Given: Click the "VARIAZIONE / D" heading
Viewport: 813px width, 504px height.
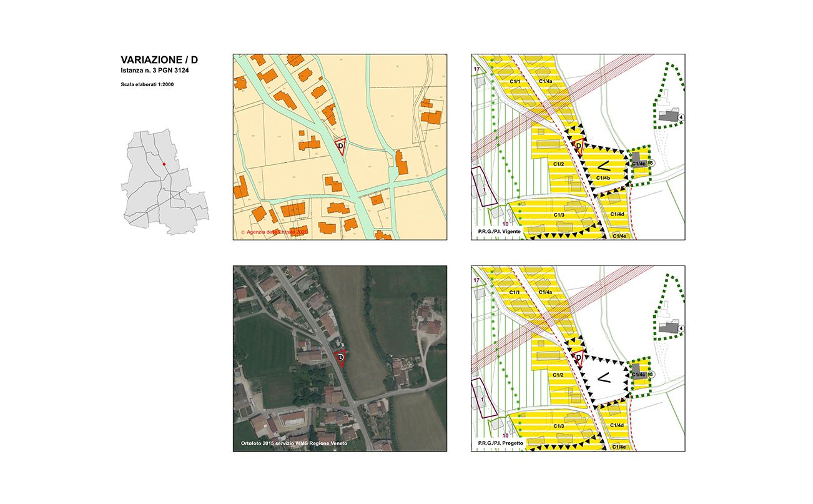Looking at the screenshot, I should [159, 60].
